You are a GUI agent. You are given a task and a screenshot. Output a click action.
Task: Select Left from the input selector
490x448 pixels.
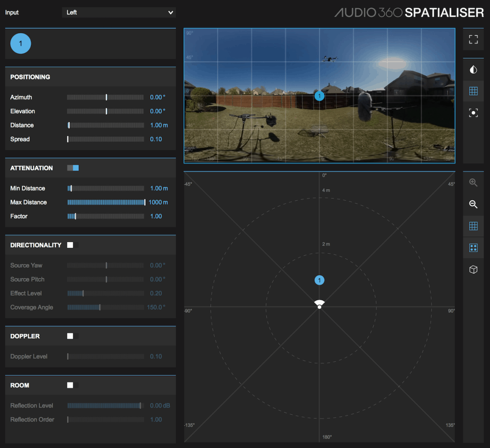tap(118, 12)
